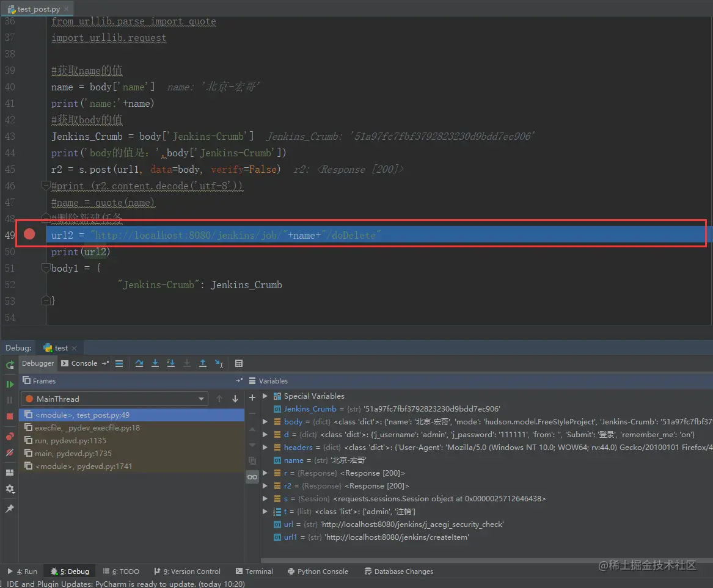Select previous frame with up arrow
The height and width of the screenshot is (588, 713).
pos(219,399)
